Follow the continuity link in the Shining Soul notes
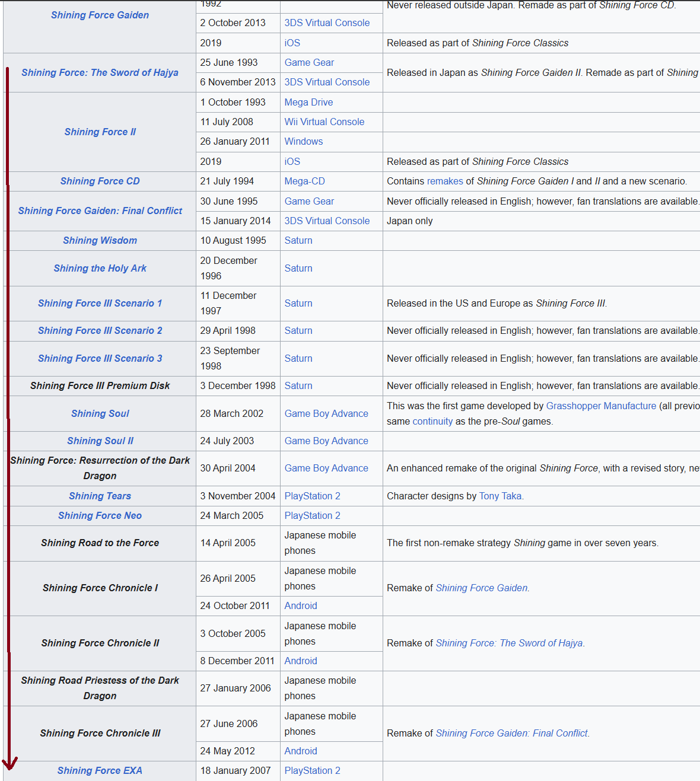Screen dimensions: 700x781 pos(432,422)
